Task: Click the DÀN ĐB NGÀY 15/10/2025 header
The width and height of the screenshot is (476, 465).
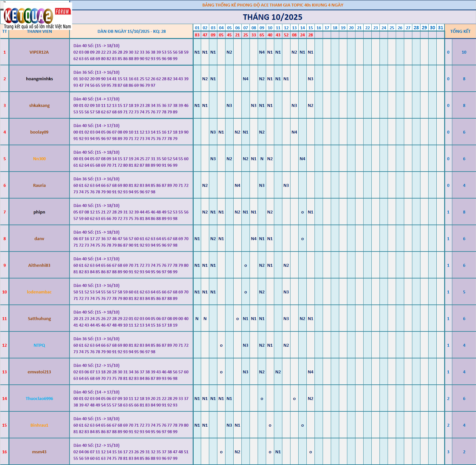Action: tap(132, 32)
